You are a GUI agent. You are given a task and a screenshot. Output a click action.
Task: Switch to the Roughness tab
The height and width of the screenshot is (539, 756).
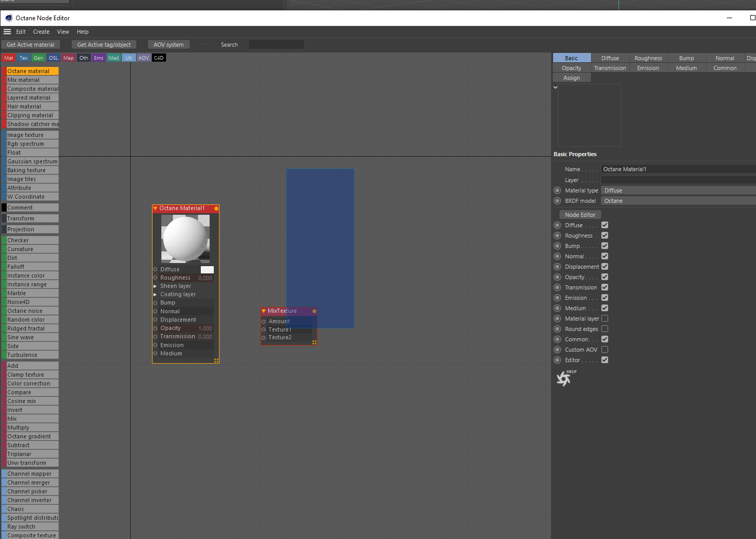pos(648,58)
